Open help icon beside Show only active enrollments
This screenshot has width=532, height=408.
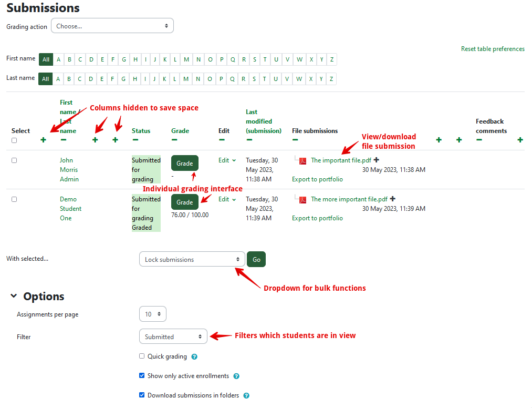click(x=236, y=376)
